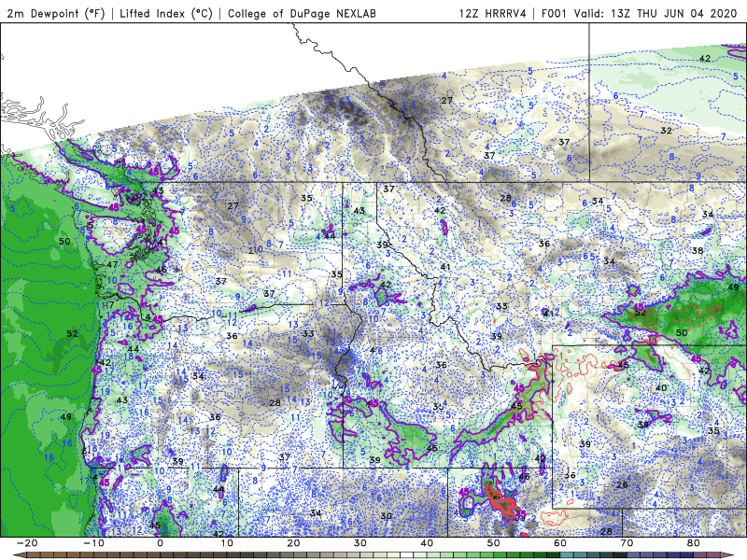
Task: Click 'Valid: 13Z THU JUN 04 2020' text
Action: (655, 13)
